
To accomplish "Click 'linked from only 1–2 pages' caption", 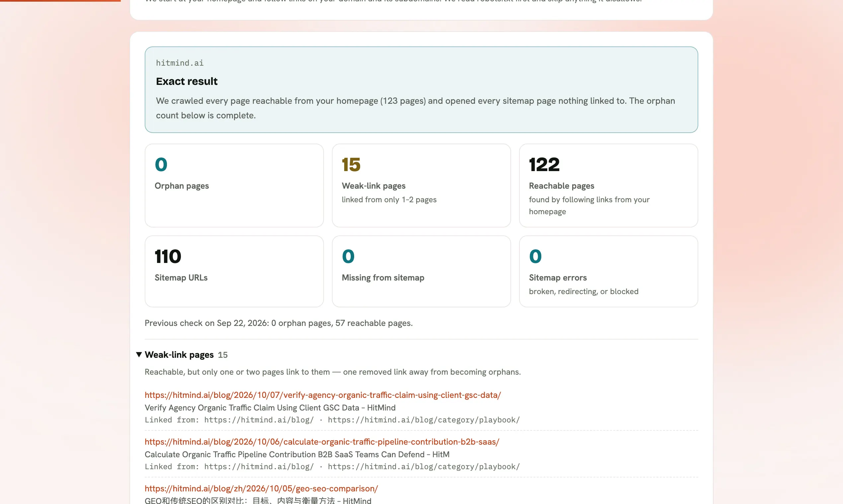I will (389, 199).
